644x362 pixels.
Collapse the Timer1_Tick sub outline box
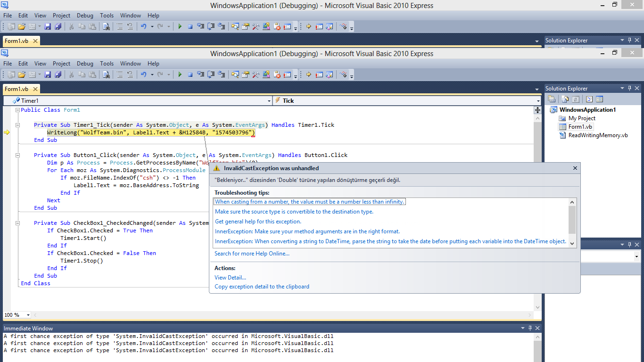17,125
